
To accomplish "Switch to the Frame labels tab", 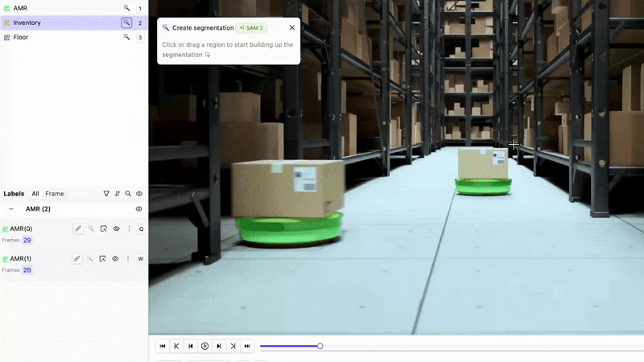I will pos(55,194).
